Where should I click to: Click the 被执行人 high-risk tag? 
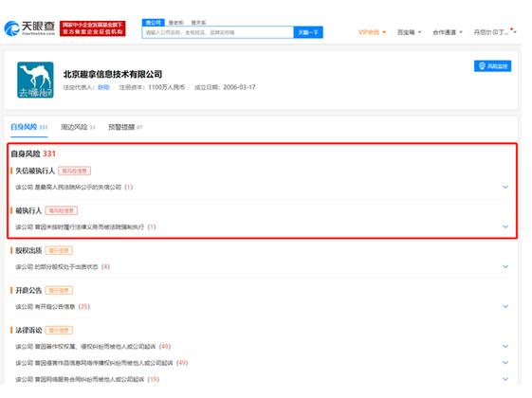pos(61,210)
